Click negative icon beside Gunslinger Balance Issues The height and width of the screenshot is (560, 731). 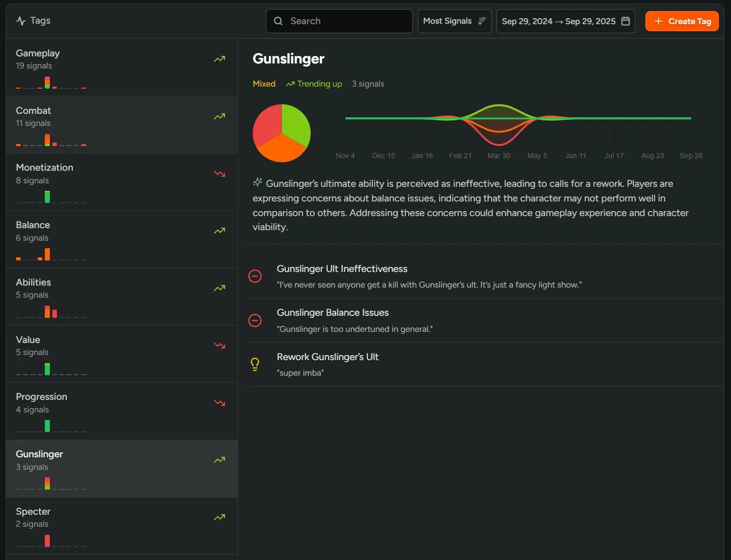(255, 320)
